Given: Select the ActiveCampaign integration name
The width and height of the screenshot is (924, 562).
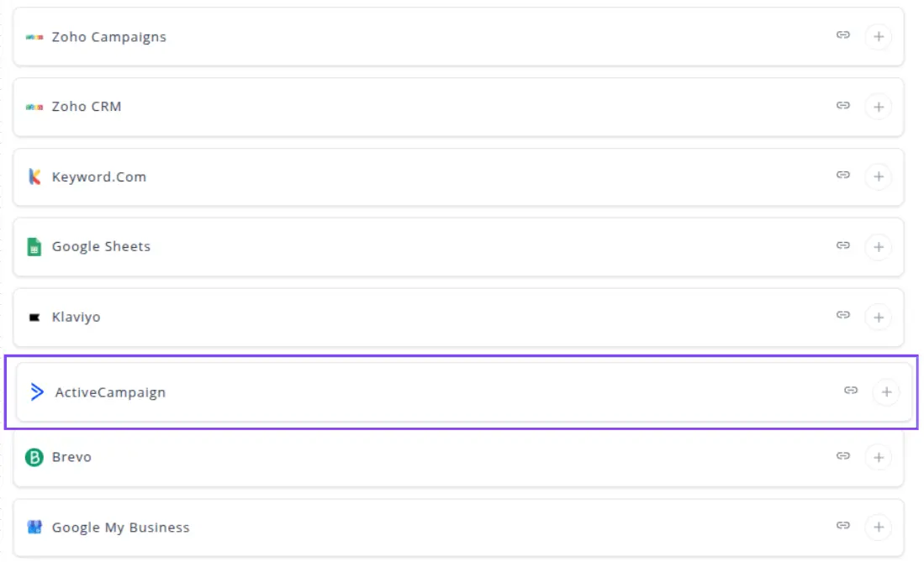Looking at the screenshot, I should 110,392.
